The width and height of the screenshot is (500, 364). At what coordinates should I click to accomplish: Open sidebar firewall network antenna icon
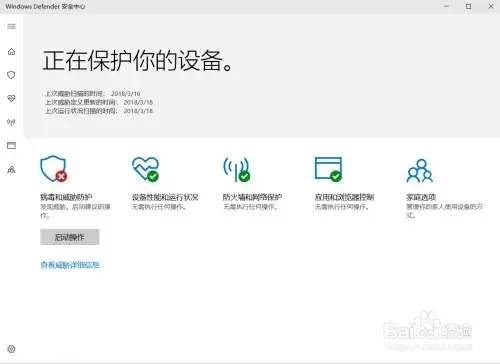tap(11, 122)
